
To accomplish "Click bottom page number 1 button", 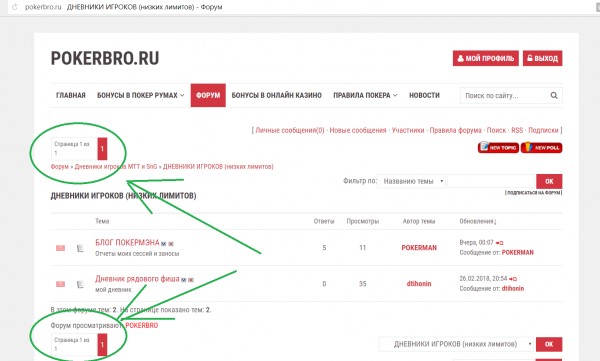I will [102, 345].
